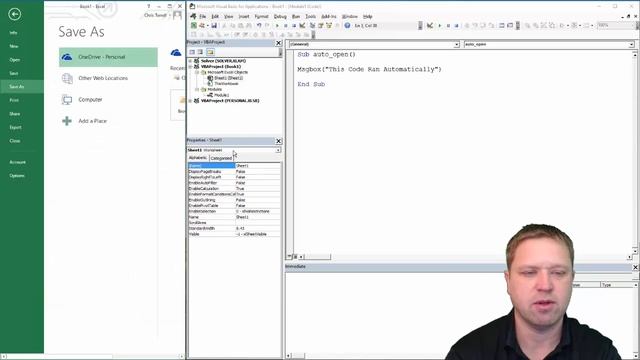Click the Add a Place plus icon
The width and height of the screenshot is (640, 360).
(67, 121)
